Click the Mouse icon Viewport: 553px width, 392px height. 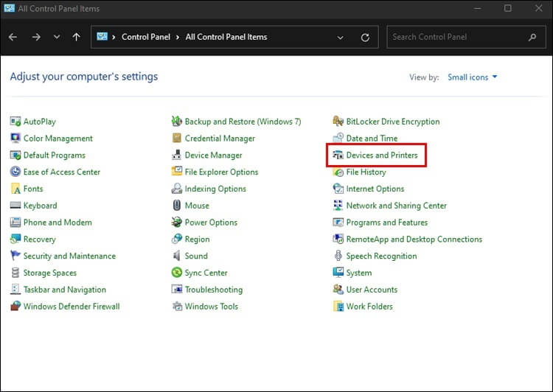[177, 205]
